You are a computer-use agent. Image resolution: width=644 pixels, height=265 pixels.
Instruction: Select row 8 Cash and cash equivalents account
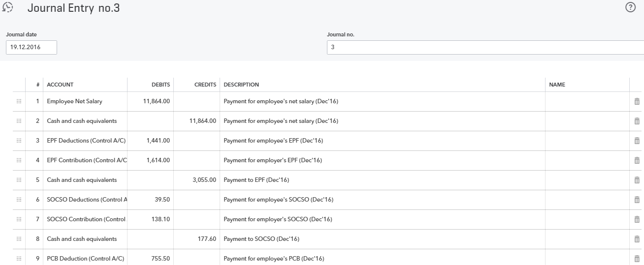pyautogui.click(x=85, y=239)
